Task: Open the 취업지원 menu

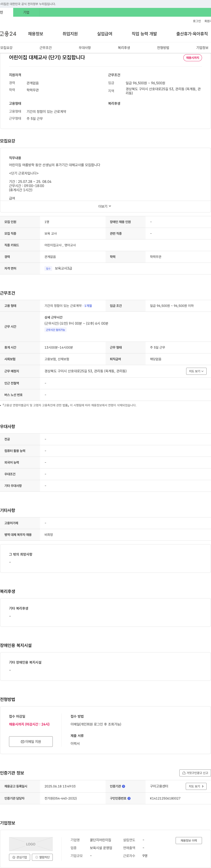Action: click(70, 34)
